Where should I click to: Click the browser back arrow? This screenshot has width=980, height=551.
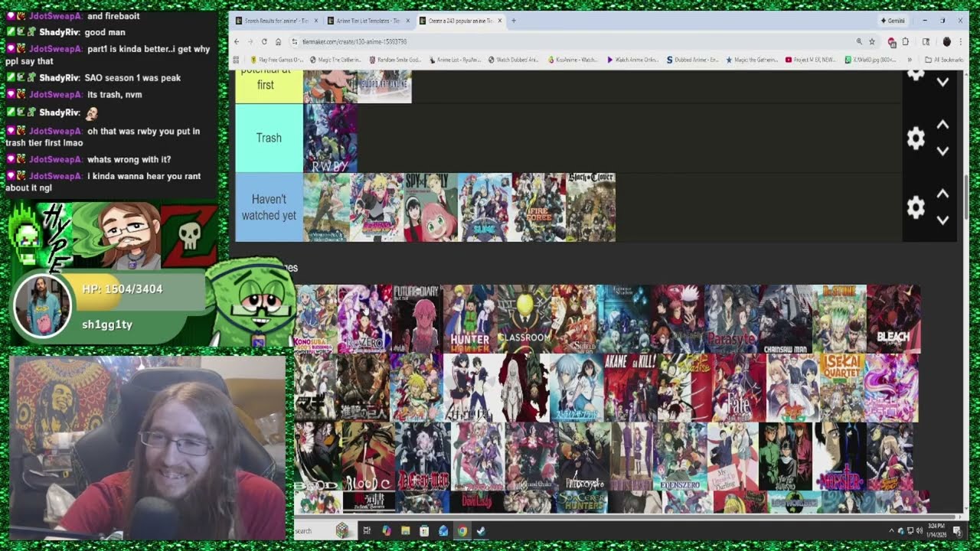pyautogui.click(x=237, y=41)
